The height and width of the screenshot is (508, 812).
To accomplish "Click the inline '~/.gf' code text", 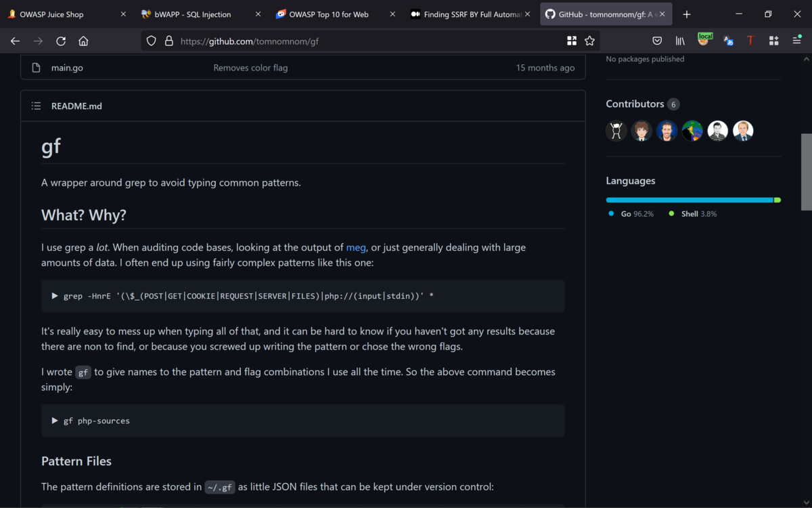I will [220, 487].
